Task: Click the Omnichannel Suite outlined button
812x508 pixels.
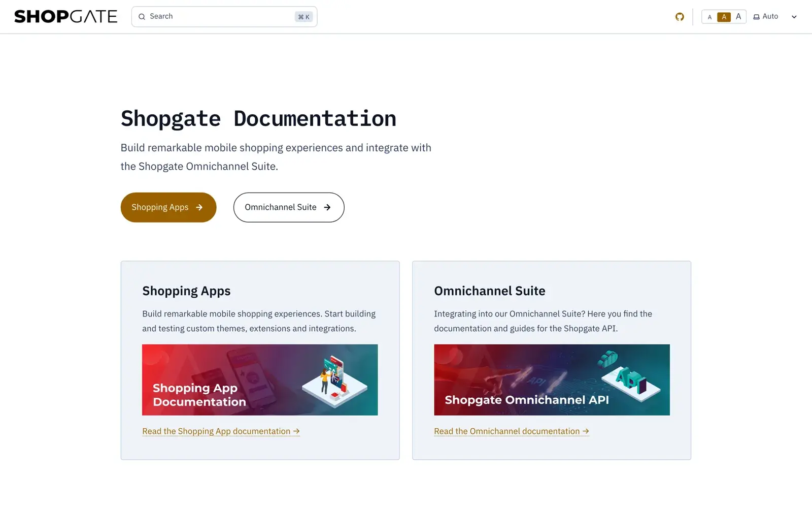Action: click(289, 207)
